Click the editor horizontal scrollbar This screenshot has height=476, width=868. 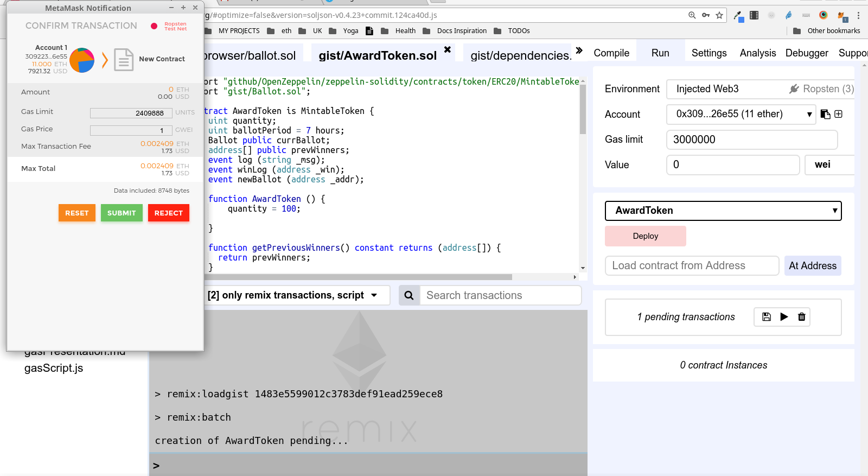(358, 277)
